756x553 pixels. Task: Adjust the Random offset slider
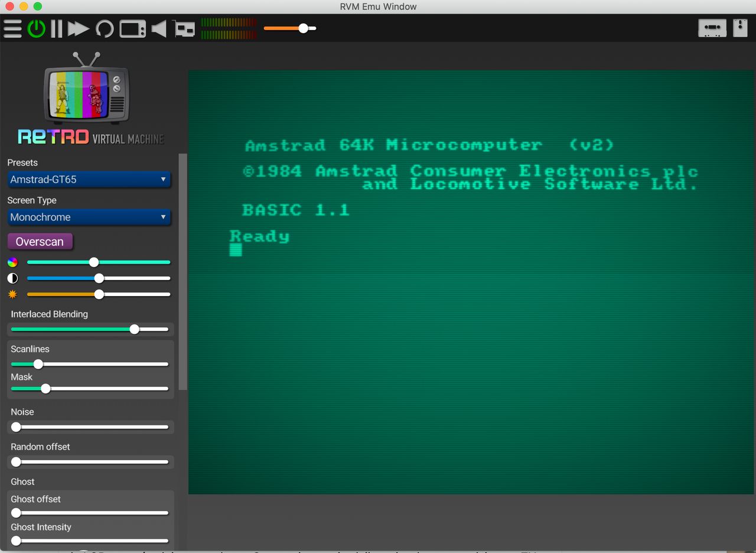pyautogui.click(x=90, y=462)
